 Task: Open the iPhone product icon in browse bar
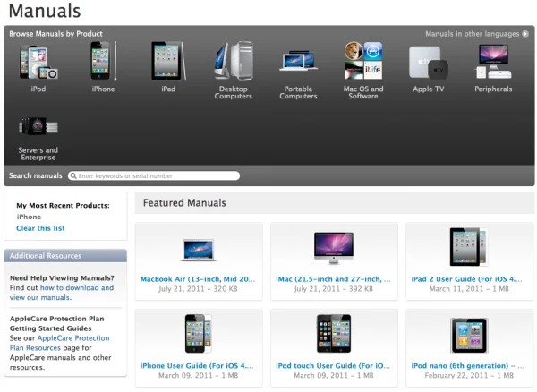103,61
